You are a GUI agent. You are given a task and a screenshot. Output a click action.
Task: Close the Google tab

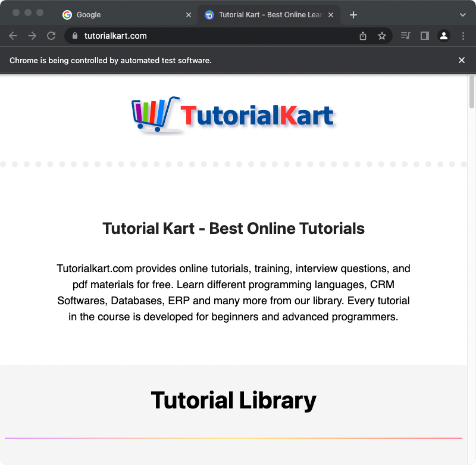tap(189, 14)
